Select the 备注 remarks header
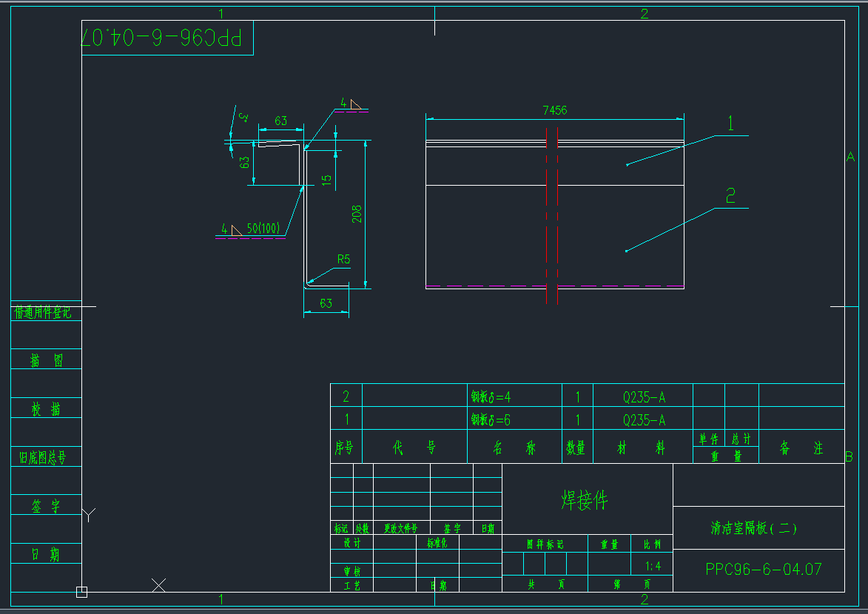Screen dimensions: 868x614 [801, 448]
